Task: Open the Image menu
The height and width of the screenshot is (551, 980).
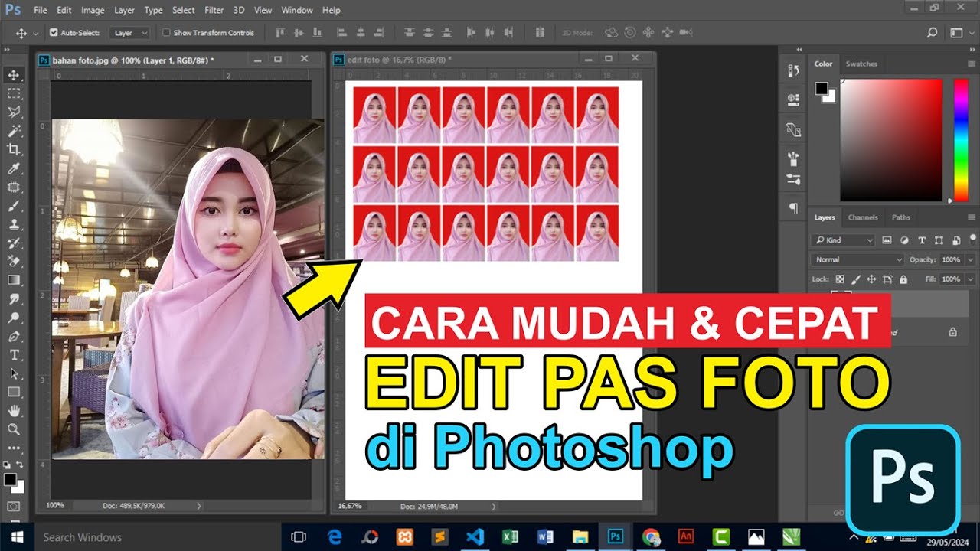Action: tap(93, 10)
